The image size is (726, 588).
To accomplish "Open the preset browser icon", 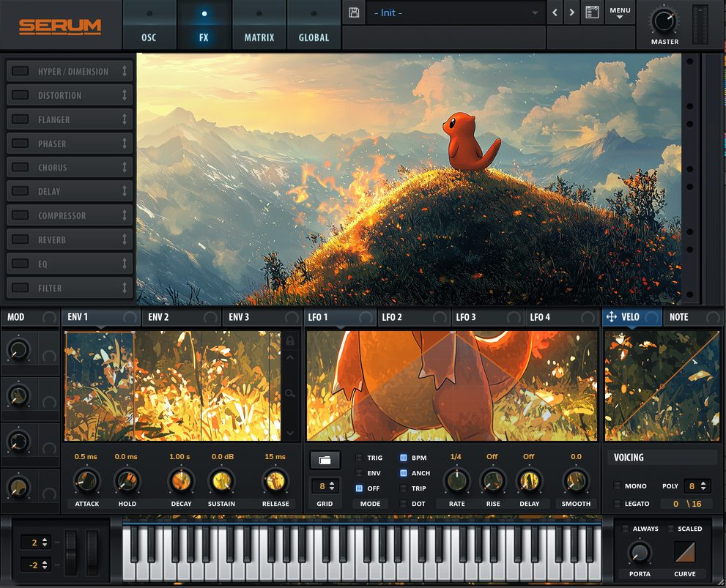I will click(x=592, y=12).
